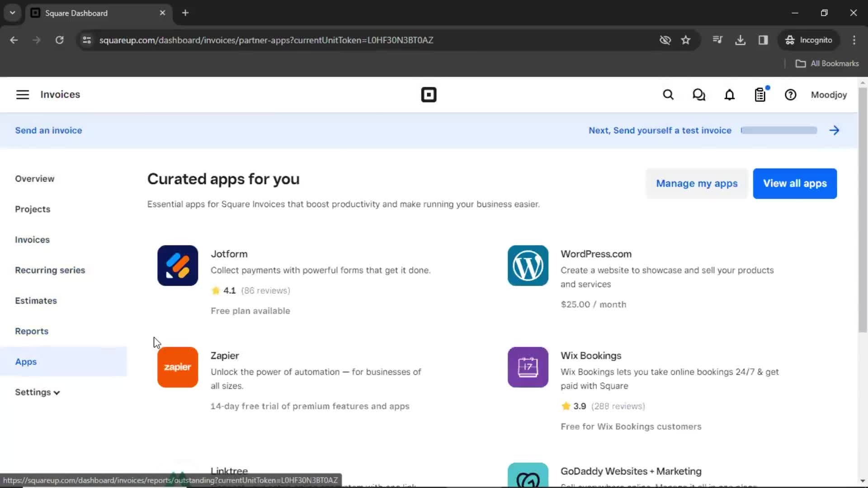The width and height of the screenshot is (868, 488).
Task: Open the WordPress.com app title
Action: point(596,254)
